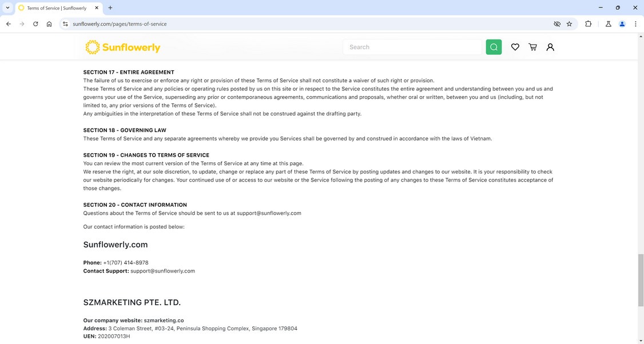Expand the tab search dropdown arrow
The height and width of the screenshot is (344, 644).
click(x=7, y=7)
